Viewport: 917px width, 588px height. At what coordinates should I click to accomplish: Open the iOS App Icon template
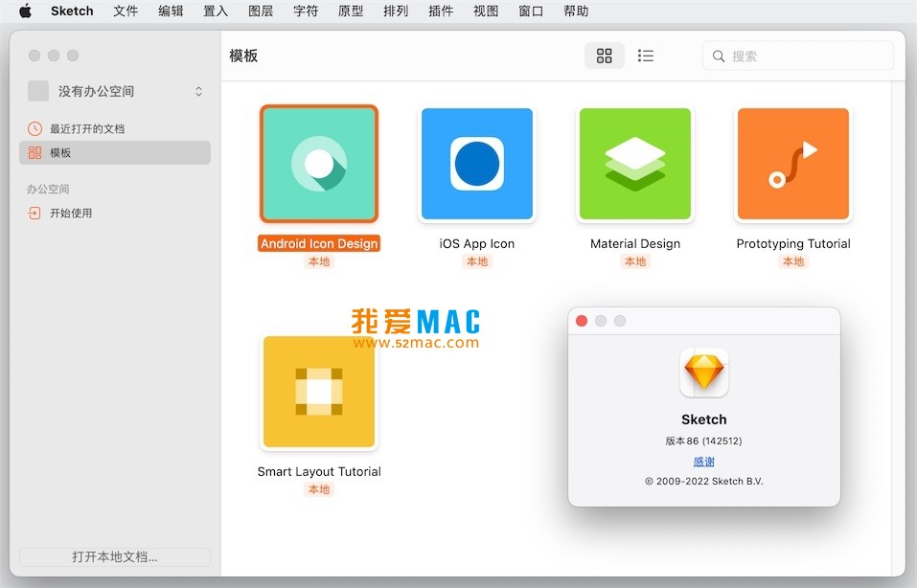(x=476, y=163)
